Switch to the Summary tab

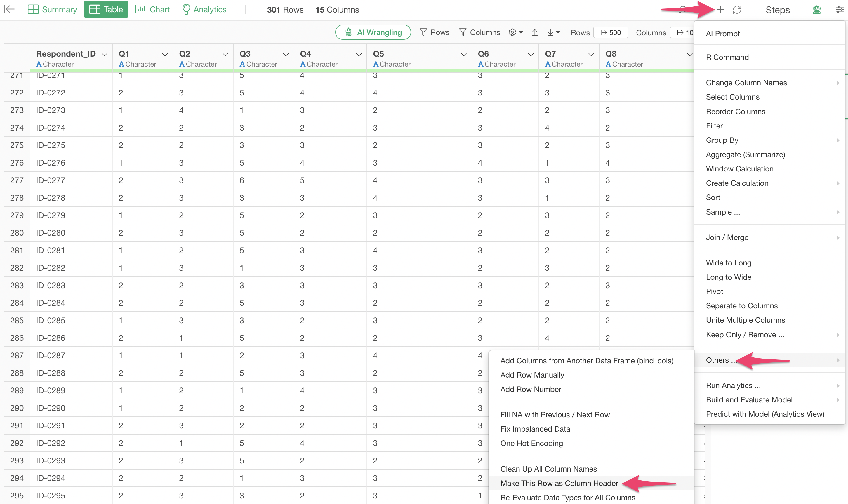click(x=52, y=10)
